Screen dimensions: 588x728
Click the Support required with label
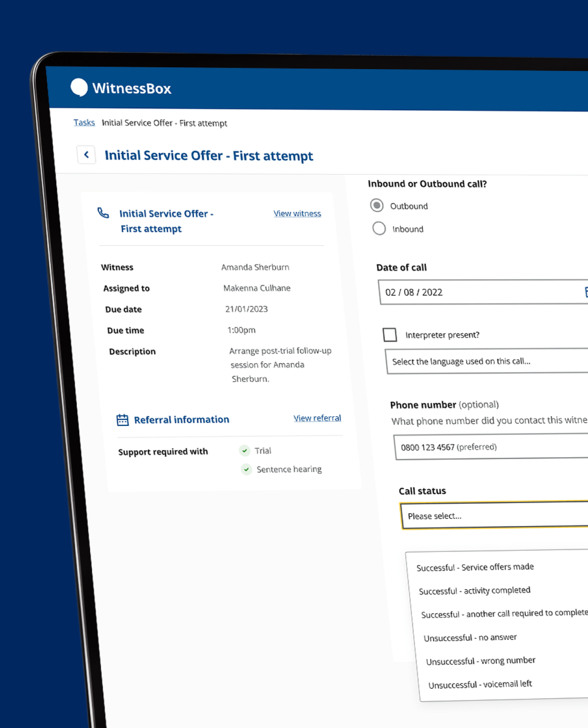(x=163, y=451)
